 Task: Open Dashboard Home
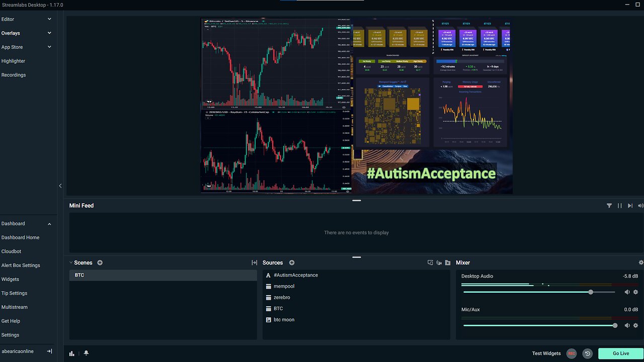tap(20, 237)
